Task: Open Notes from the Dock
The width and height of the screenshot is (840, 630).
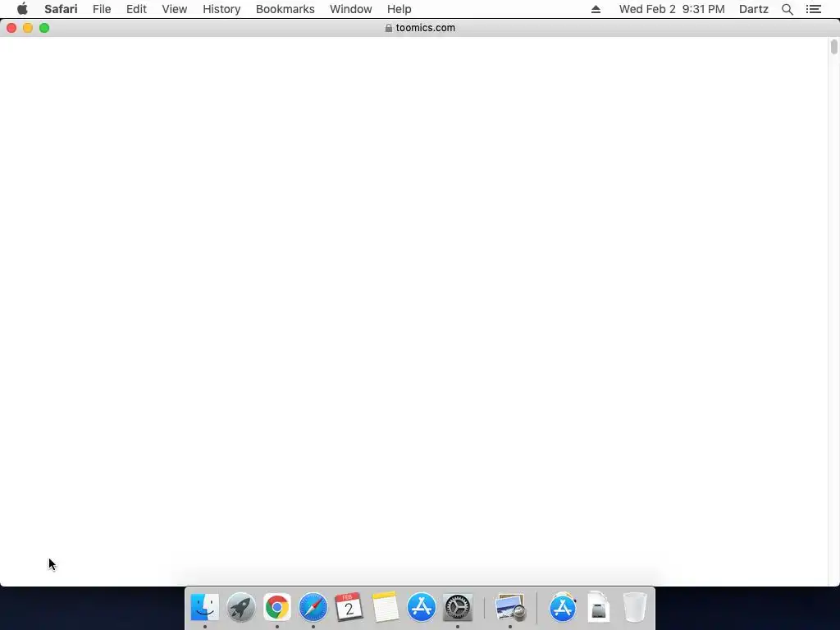Action: [386, 607]
